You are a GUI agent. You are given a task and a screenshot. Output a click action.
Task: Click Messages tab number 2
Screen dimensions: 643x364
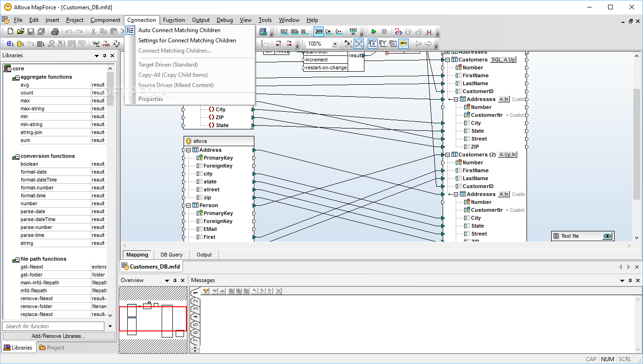[196, 301]
